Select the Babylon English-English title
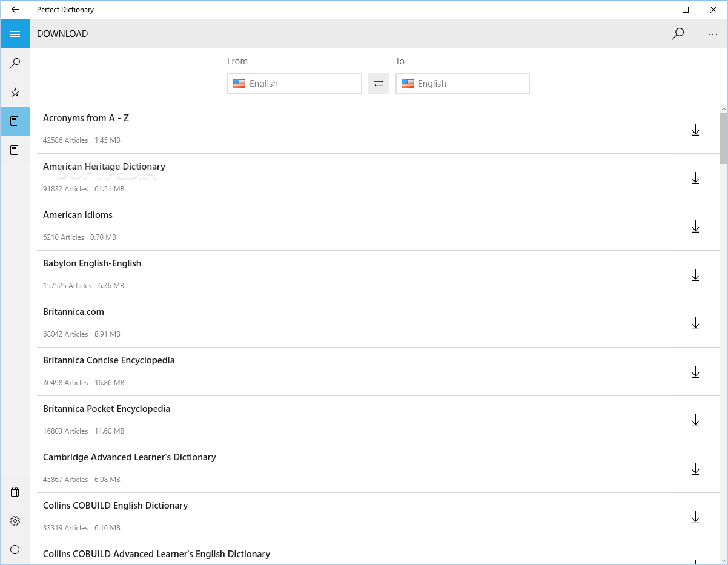The height and width of the screenshot is (565, 728). pos(92,263)
